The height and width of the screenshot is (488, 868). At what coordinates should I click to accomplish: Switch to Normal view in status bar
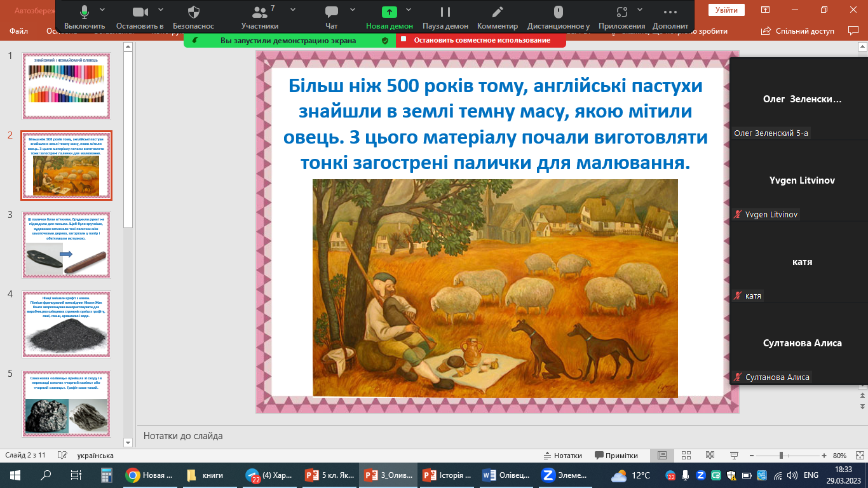pos(661,456)
